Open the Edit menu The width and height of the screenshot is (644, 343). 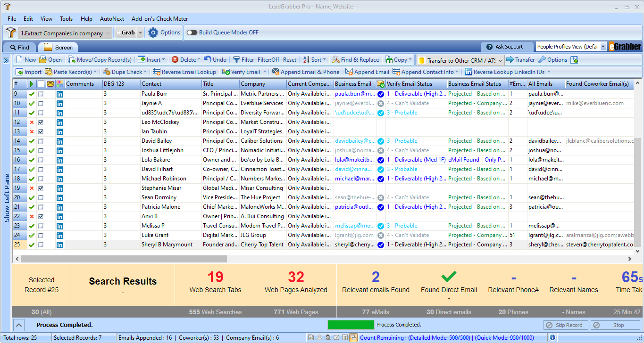click(28, 19)
